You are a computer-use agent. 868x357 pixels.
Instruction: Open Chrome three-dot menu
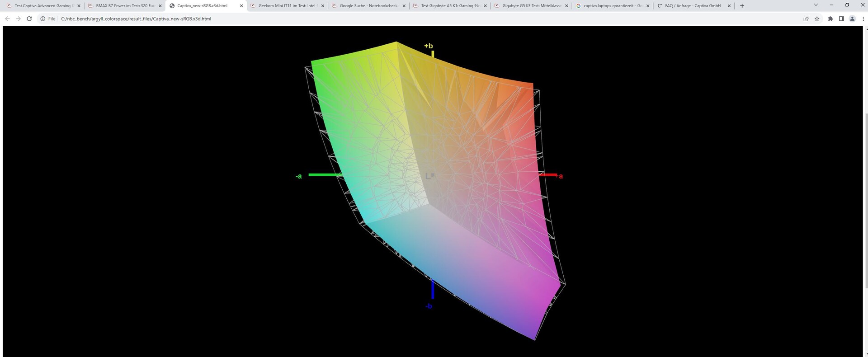pyautogui.click(x=863, y=19)
